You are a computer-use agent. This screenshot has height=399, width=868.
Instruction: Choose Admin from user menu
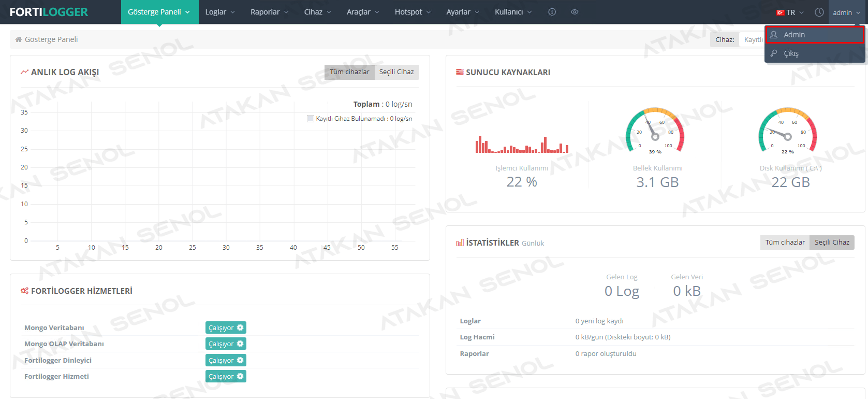(x=815, y=35)
